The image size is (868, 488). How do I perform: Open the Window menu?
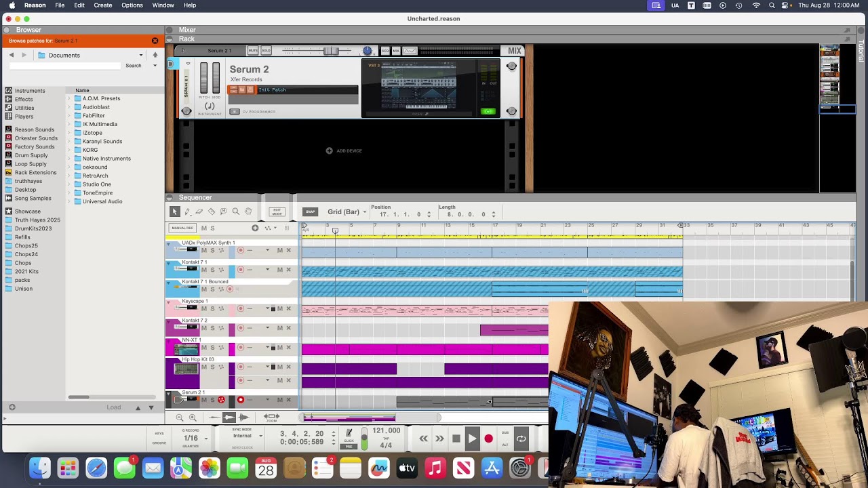click(163, 5)
